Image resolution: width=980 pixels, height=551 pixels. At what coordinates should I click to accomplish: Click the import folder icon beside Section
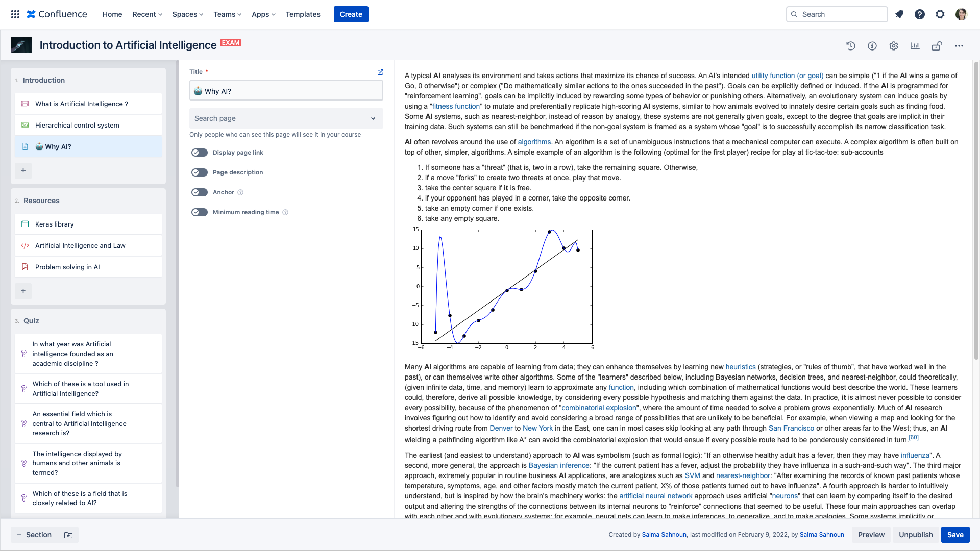point(68,535)
